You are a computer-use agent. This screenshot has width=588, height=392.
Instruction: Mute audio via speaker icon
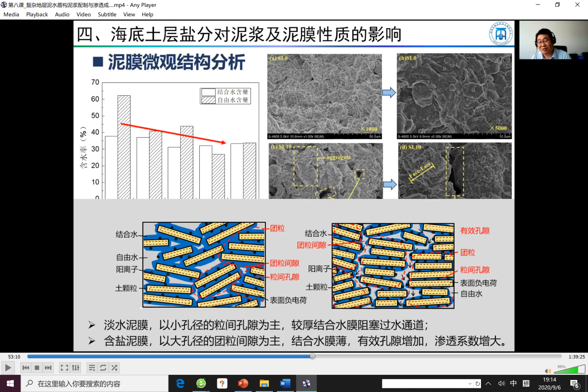click(548, 371)
